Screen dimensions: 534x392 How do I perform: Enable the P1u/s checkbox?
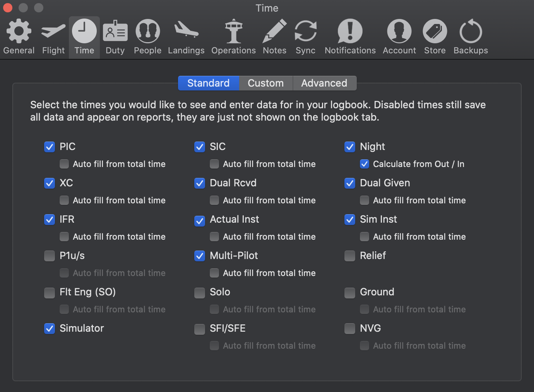[50, 256]
